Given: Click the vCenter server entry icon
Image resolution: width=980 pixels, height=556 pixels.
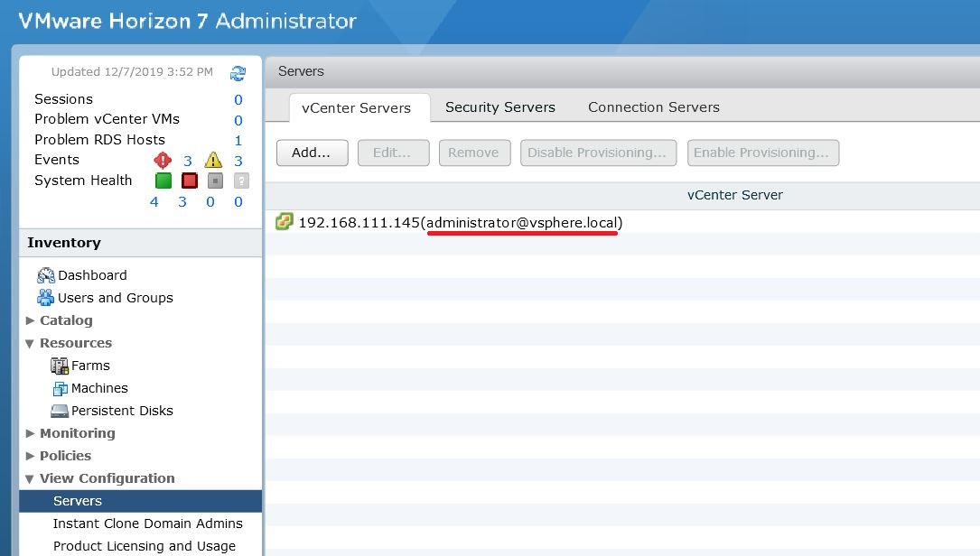Looking at the screenshot, I should coord(284,221).
